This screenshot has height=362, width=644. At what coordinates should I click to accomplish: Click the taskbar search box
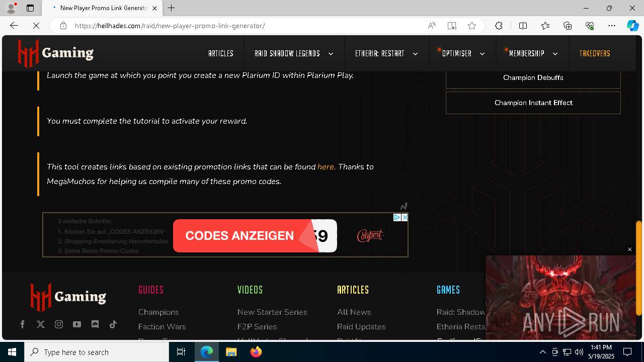(97, 352)
